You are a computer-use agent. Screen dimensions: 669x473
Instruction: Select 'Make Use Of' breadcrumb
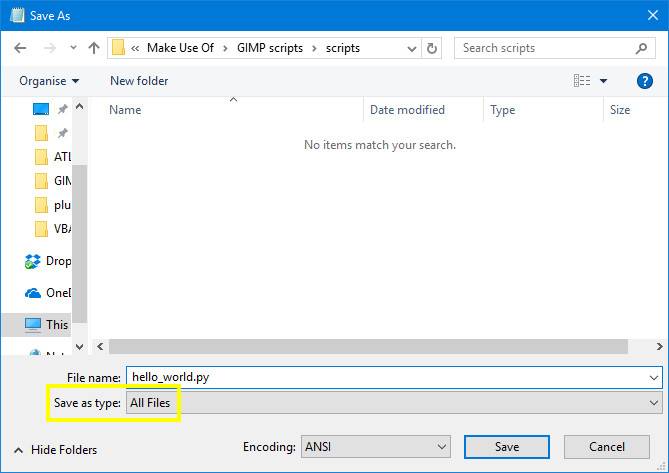click(180, 48)
